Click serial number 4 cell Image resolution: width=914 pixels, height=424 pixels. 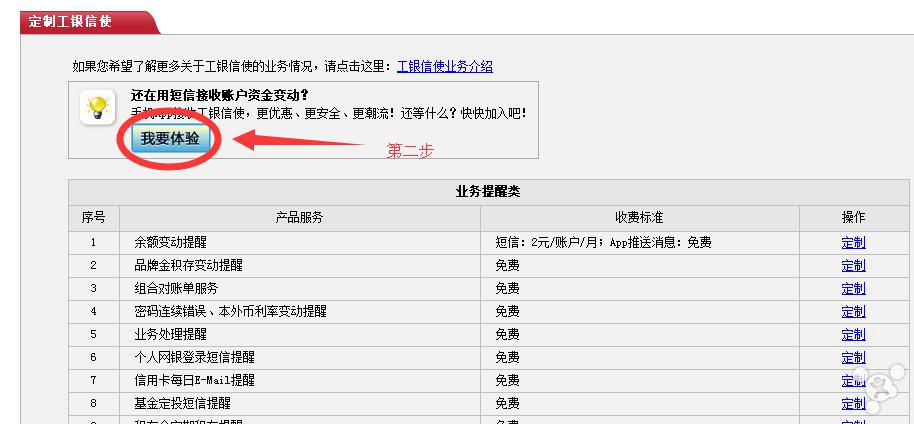[x=93, y=312]
